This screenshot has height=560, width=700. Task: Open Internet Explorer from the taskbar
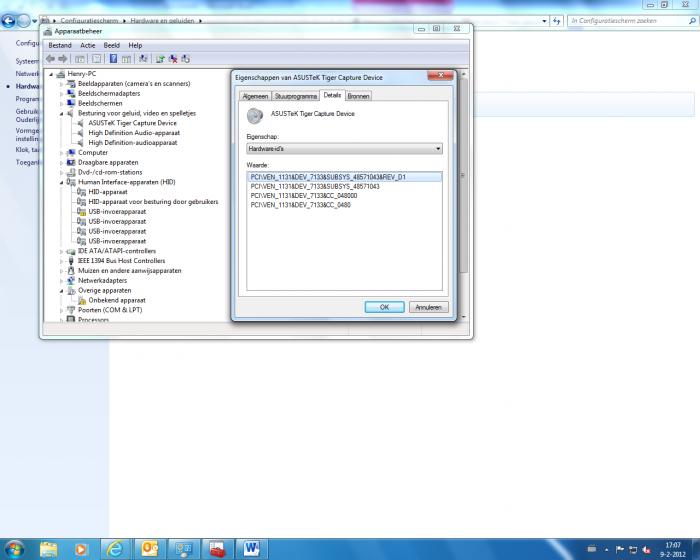point(115,549)
